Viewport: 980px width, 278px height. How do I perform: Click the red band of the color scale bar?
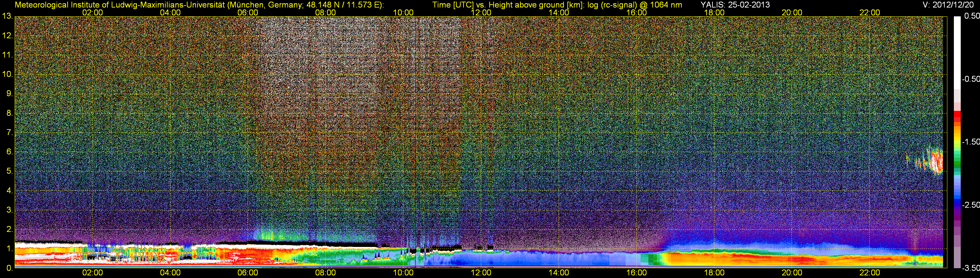(x=957, y=116)
